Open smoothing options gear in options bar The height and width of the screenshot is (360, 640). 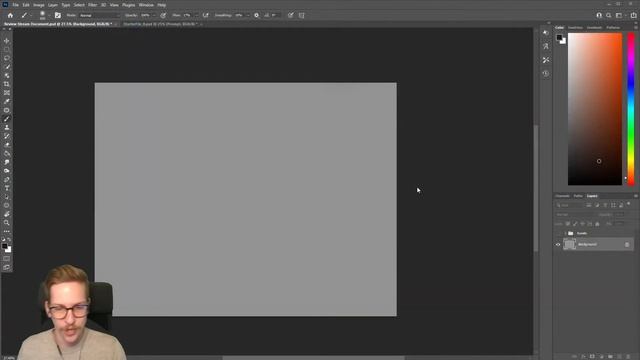[256, 16]
